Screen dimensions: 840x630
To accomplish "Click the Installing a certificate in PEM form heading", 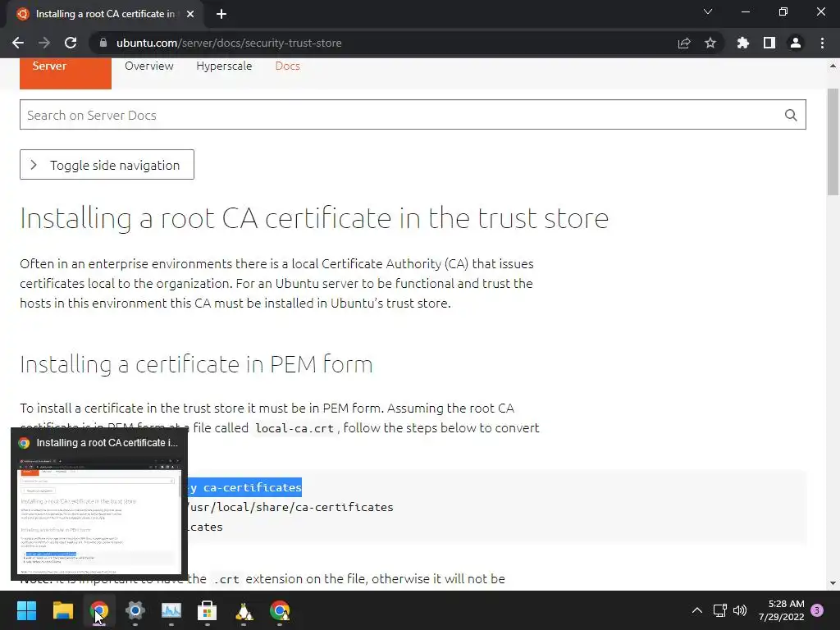I will (x=196, y=364).
